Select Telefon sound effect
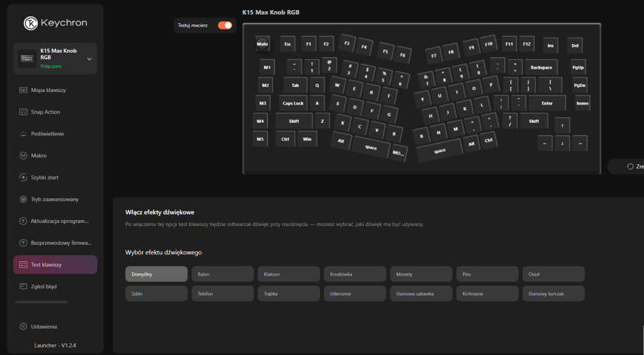The image size is (644, 355). pos(223,294)
